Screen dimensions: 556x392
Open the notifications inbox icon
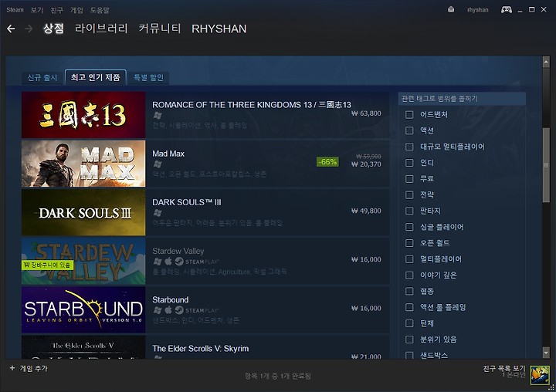pyautogui.click(x=451, y=9)
